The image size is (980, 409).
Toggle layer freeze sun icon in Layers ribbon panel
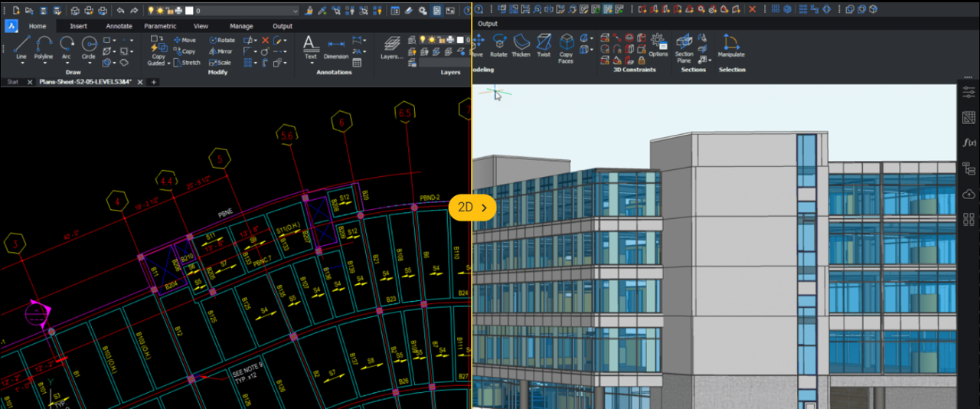coord(431,39)
